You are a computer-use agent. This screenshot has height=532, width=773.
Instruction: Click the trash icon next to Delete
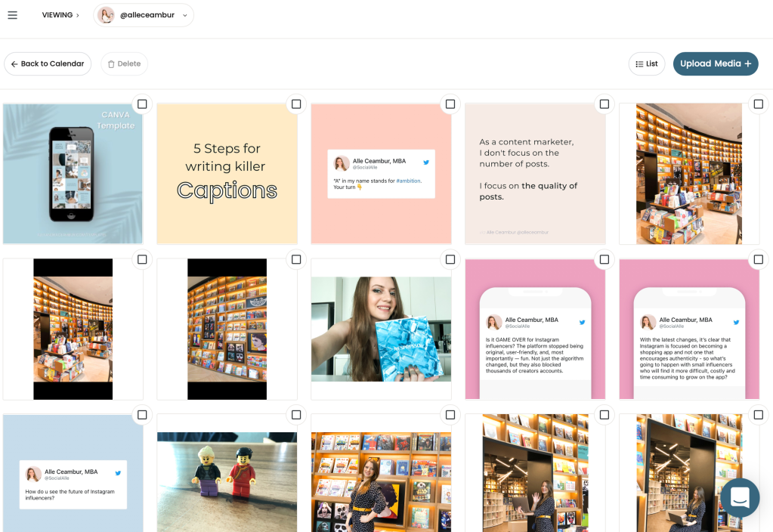[111, 64]
